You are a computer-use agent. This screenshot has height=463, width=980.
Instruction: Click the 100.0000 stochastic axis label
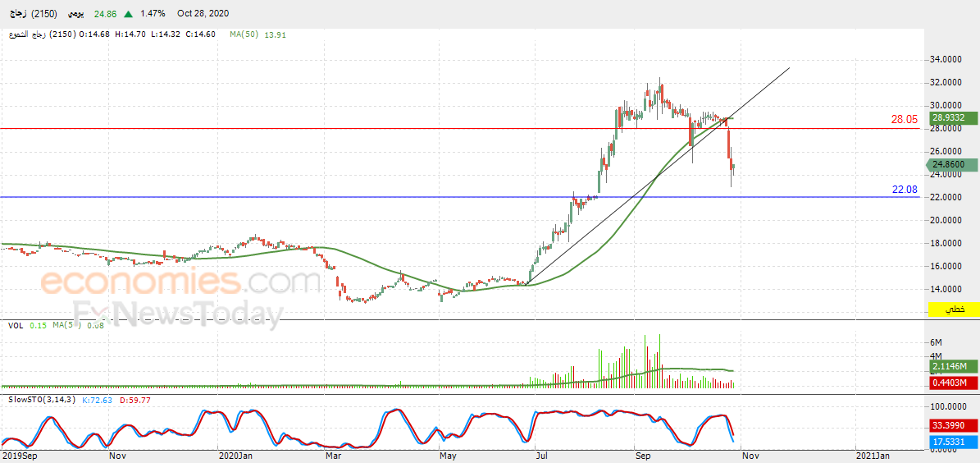[x=950, y=406]
